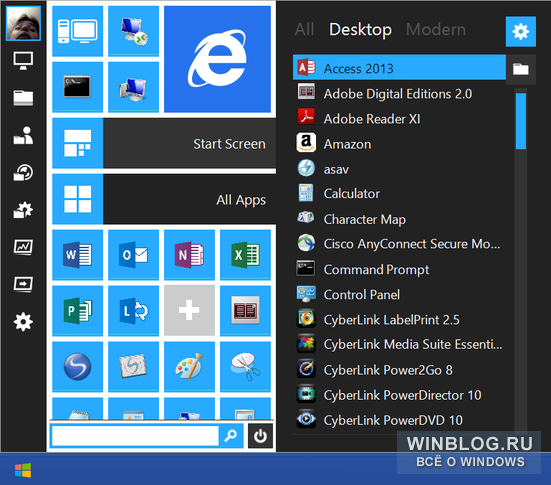Open the Remote Desktop Connection tile
The height and width of the screenshot is (485, 551).
tap(134, 31)
